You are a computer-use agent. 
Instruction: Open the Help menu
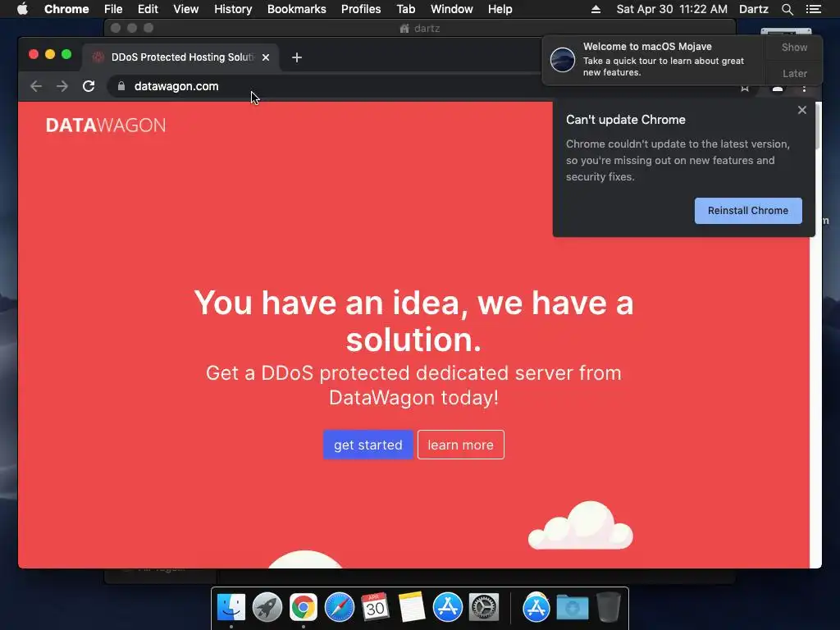pyautogui.click(x=500, y=9)
